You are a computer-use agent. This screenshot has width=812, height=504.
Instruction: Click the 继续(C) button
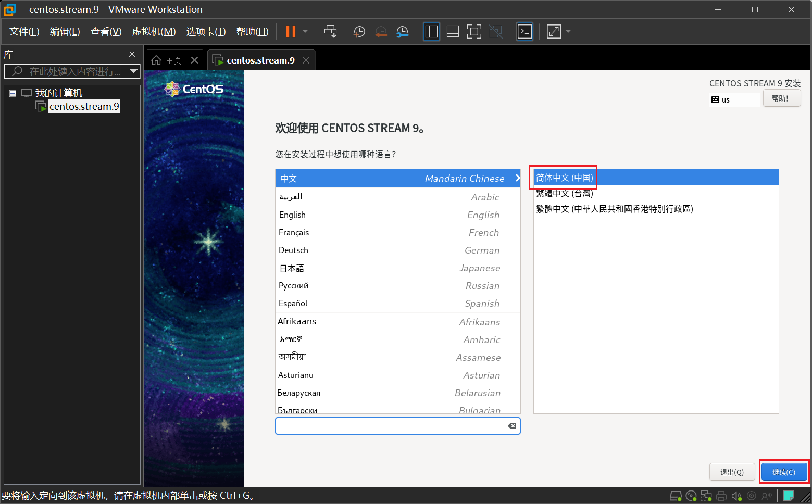784,472
